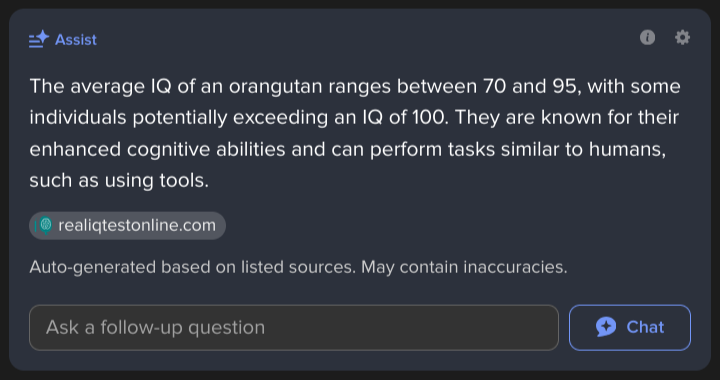The width and height of the screenshot is (720, 380).
Task: Click the Assist sparkle icon
Action: click(x=39, y=39)
